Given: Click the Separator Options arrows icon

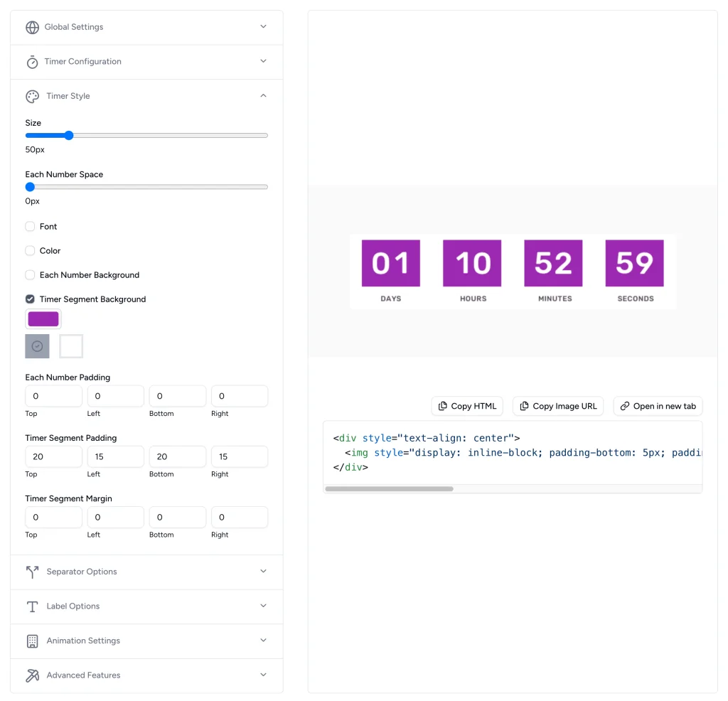Looking at the screenshot, I should pyautogui.click(x=32, y=572).
